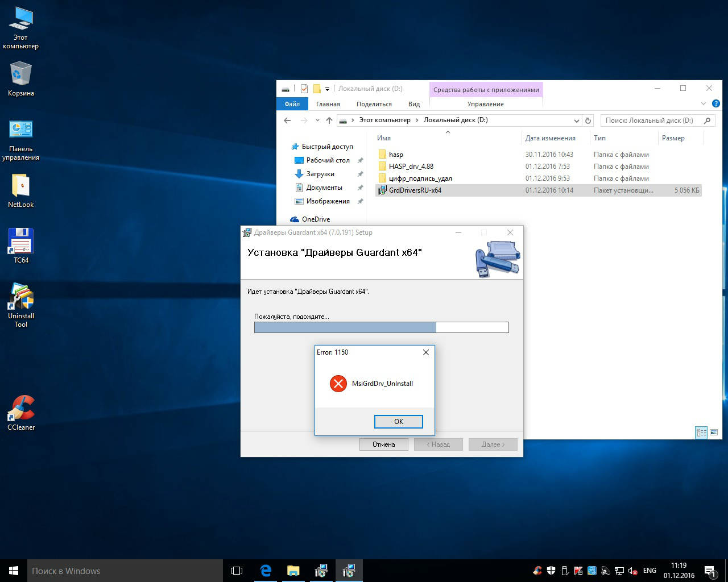Launch Microsoft Edge from the taskbar
The height and width of the screenshot is (582, 728).
(x=266, y=571)
